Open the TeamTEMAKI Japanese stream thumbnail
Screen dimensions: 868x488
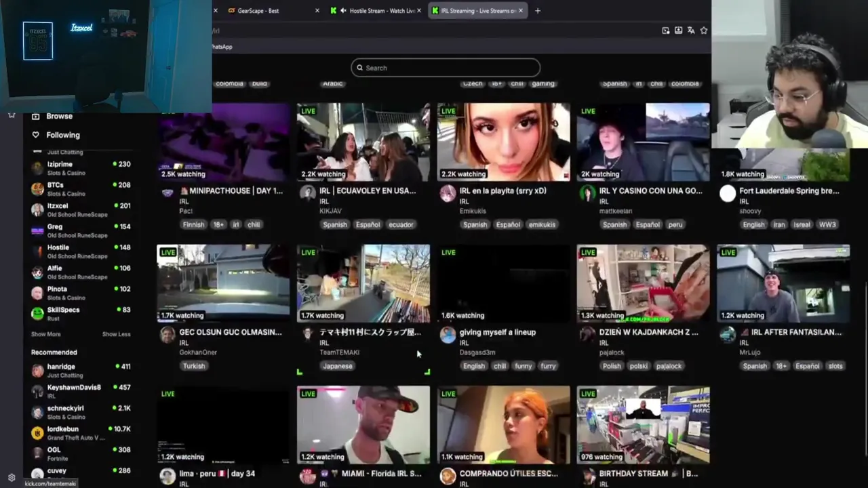pos(363,283)
